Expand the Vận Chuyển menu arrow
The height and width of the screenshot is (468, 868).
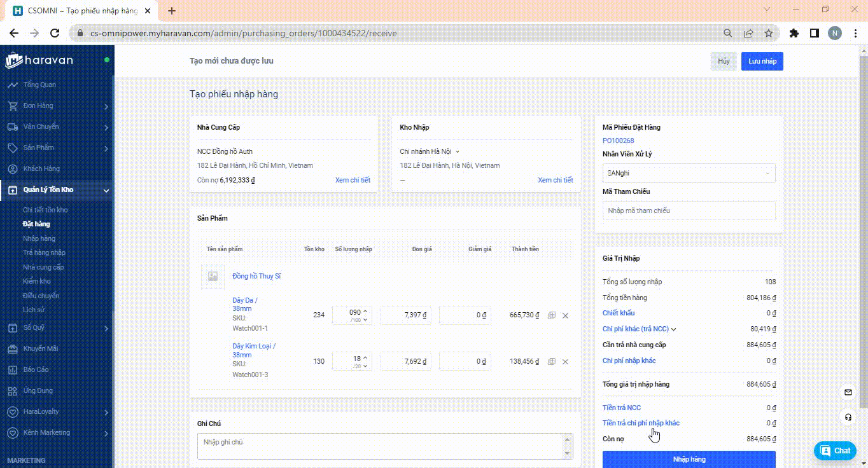click(106, 127)
